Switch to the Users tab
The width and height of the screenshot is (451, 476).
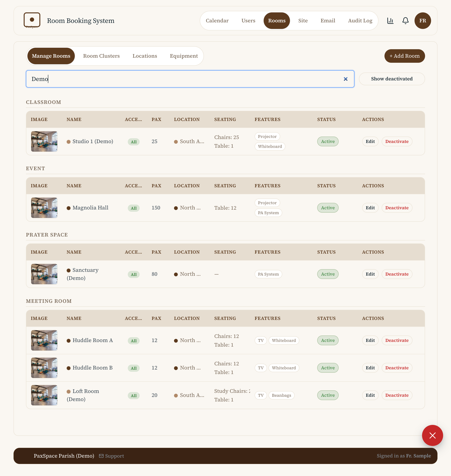(x=248, y=21)
